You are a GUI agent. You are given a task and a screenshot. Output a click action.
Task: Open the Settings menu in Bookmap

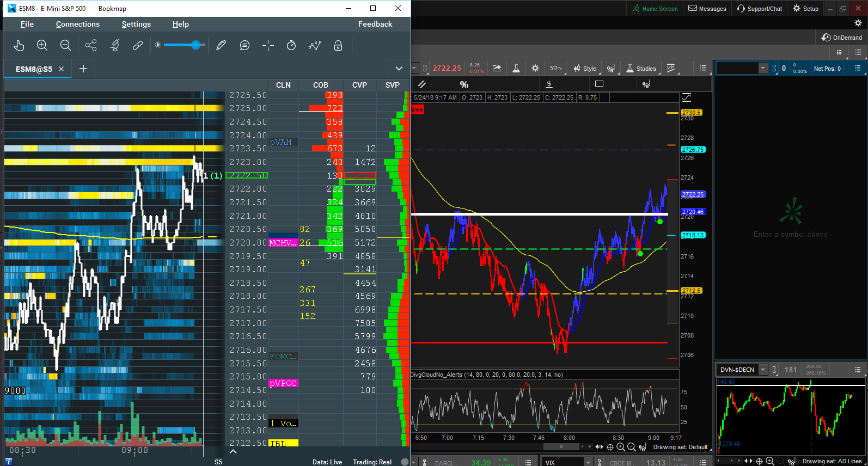[x=136, y=24]
